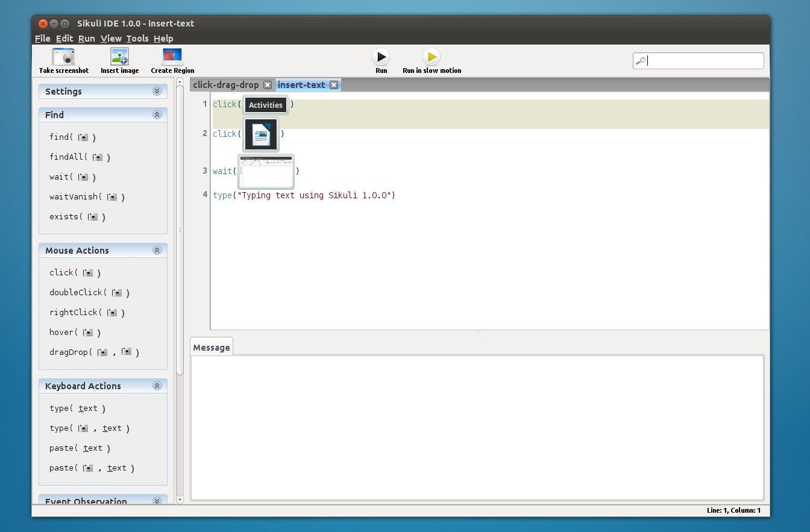
Task: Click the Settings panel header label
Action: [63, 92]
